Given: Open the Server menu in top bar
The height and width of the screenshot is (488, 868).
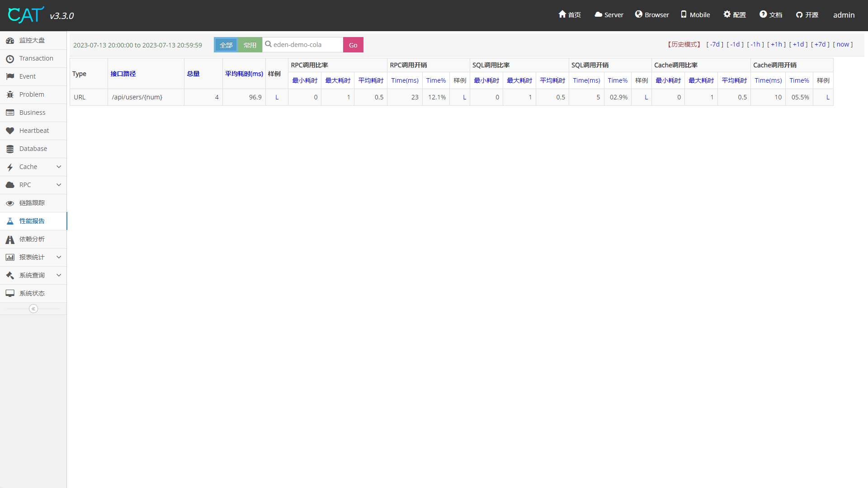Looking at the screenshot, I should (x=609, y=15).
